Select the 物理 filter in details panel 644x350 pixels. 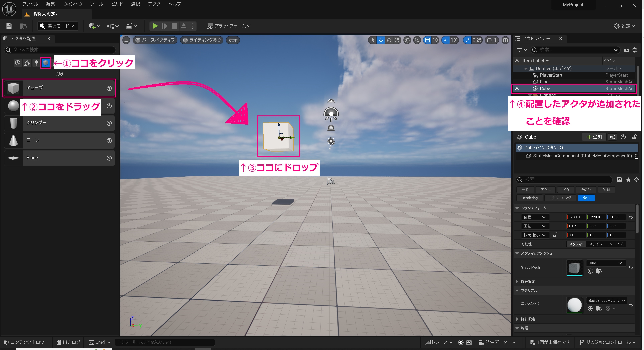[606, 190]
